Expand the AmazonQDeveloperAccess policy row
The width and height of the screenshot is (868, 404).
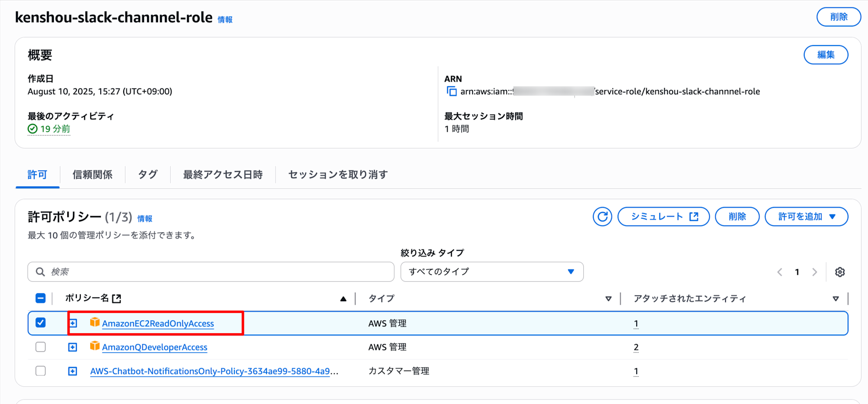click(73, 347)
